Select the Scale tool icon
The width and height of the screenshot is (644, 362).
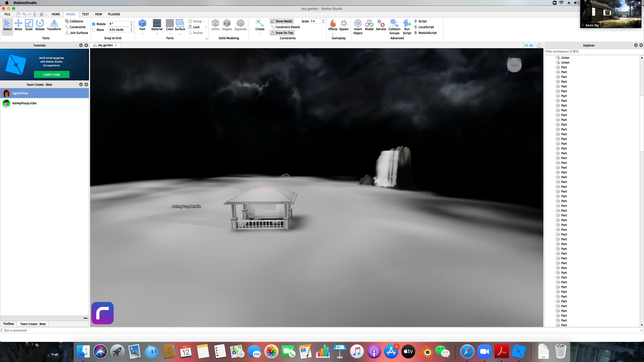(29, 23)
